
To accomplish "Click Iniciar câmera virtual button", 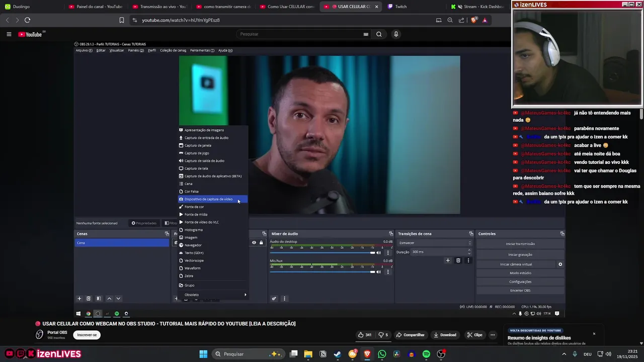I will 516,264.
